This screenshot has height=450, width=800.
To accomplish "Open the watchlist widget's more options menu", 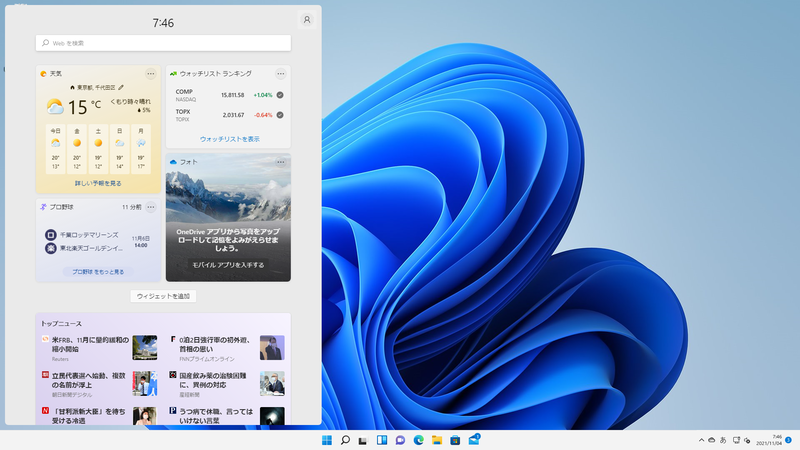I will 281,73.
